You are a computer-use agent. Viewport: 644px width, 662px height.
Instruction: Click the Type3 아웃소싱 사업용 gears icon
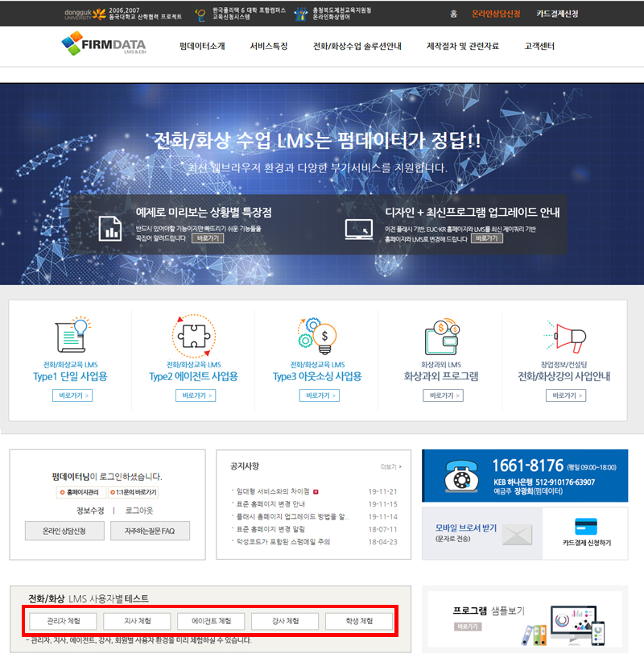click(x=317, y=335)
